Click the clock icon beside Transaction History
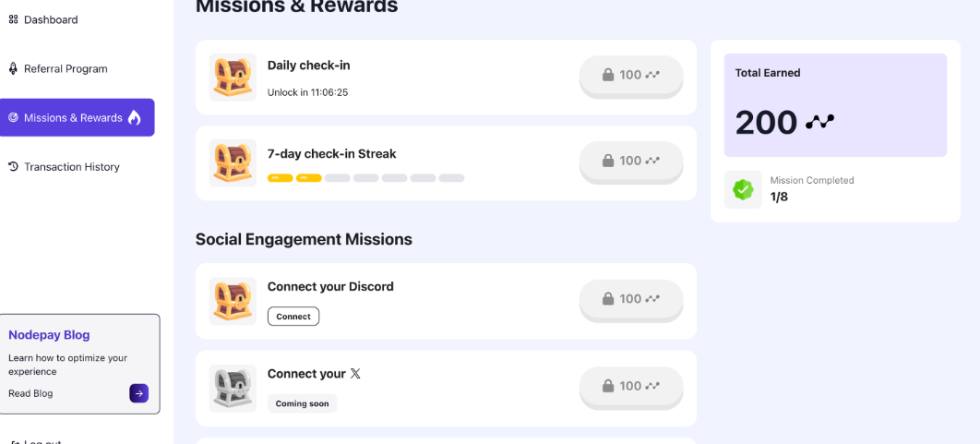This screenshot has height=444, width=980. click(x=13, y=167)
